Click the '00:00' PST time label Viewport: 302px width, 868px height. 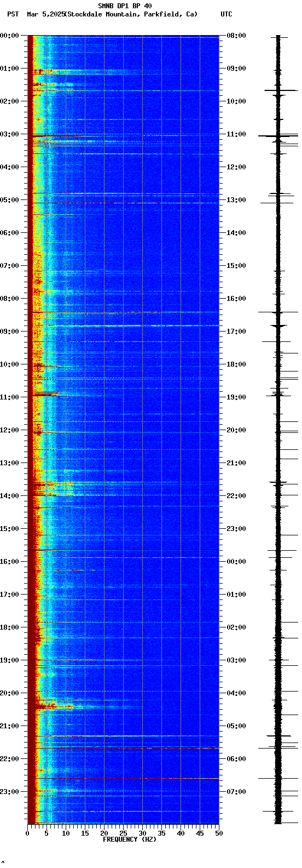[x=10, y=36]
